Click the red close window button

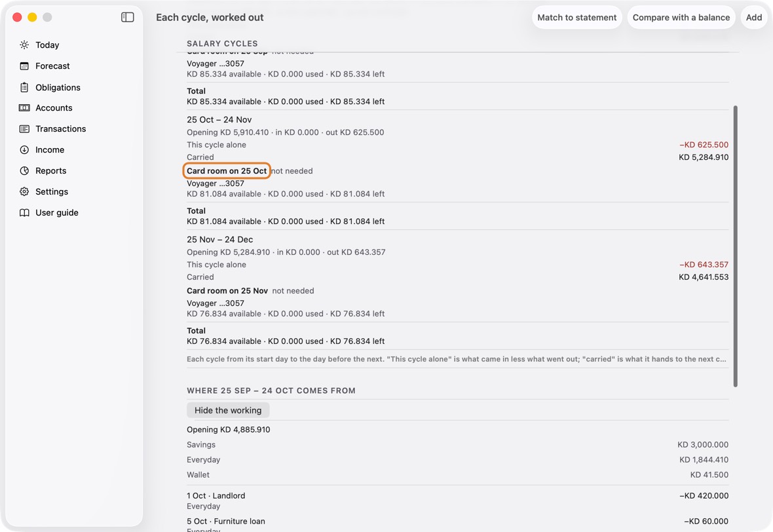(17, 17)
